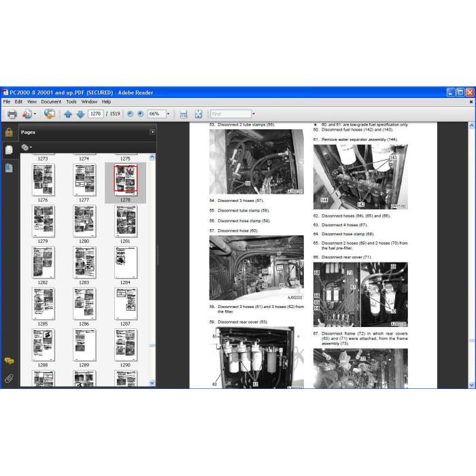476x476 pixels.
Task: Select the page 1289 thumbnail
Action: pyautogui.click(x=84, y=345)
